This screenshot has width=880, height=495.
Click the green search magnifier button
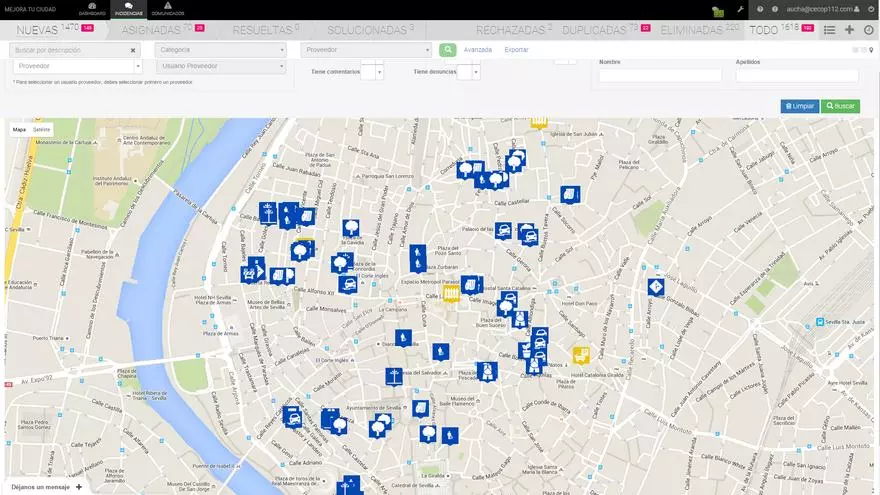[447, 49]
